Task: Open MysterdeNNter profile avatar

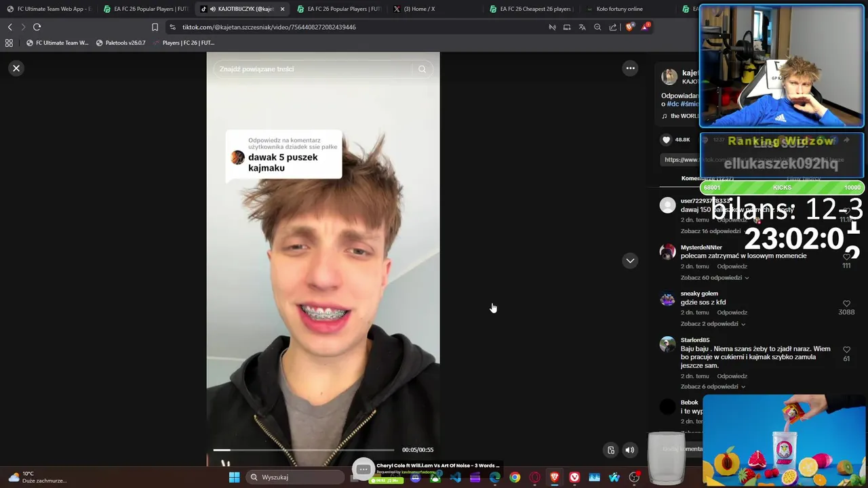Action: coord(668,252)
